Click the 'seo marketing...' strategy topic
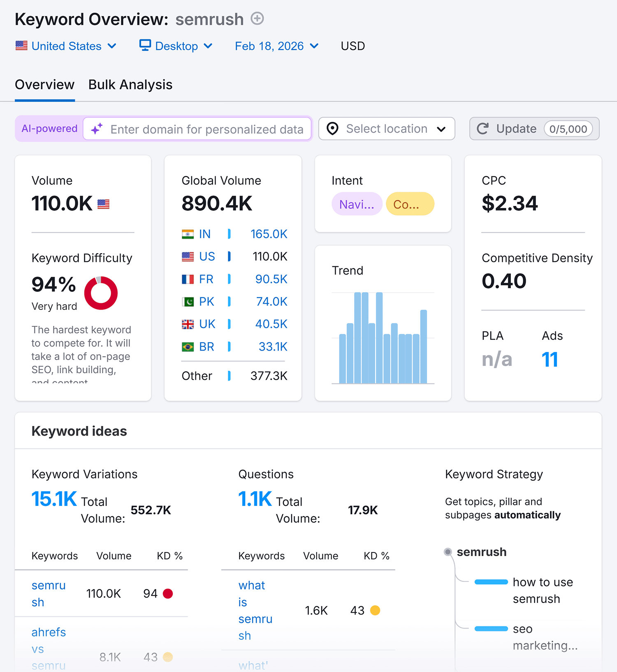The image size is (617, 672). (545, 637)
